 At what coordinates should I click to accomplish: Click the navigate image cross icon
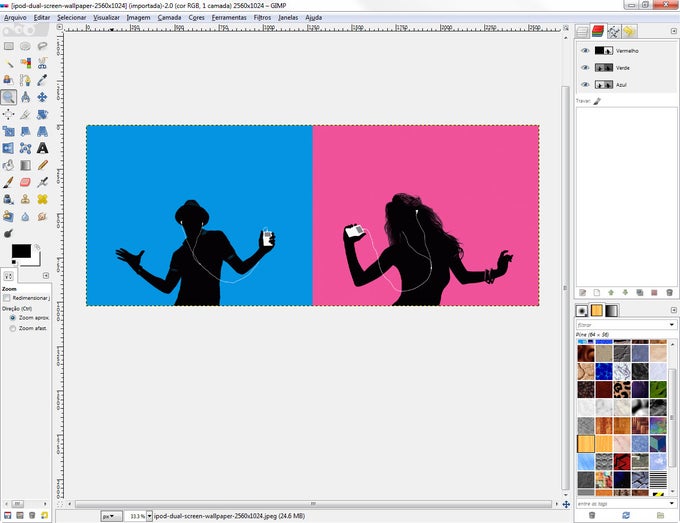point(566,504)
